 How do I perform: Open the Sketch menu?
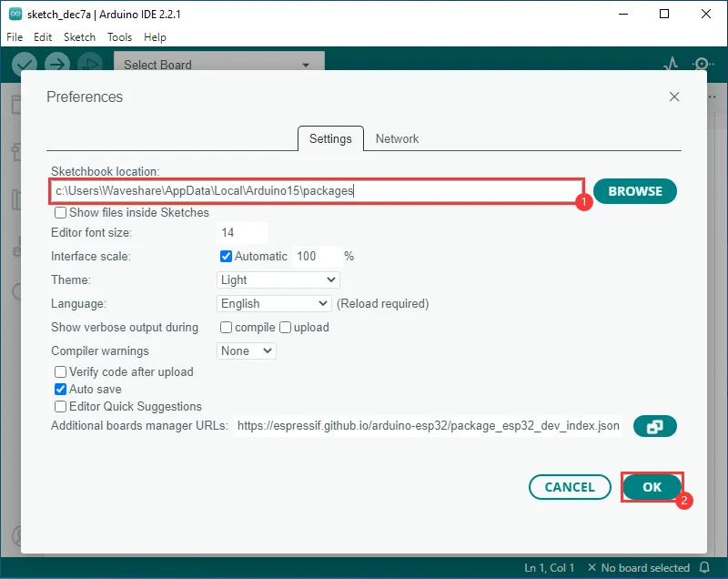79,37
